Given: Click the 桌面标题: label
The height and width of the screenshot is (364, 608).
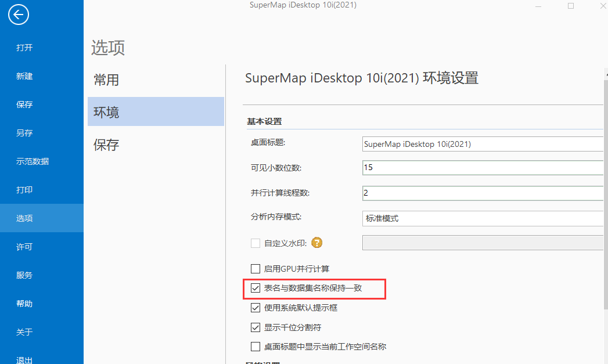Looking at the screenshot, I should coord(268,143).
